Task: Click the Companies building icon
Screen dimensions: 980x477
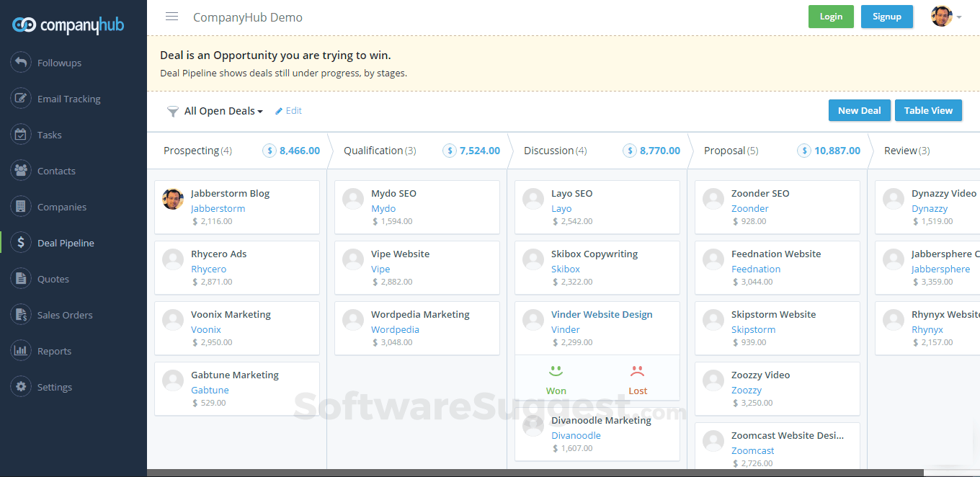Action: point(21,207)
